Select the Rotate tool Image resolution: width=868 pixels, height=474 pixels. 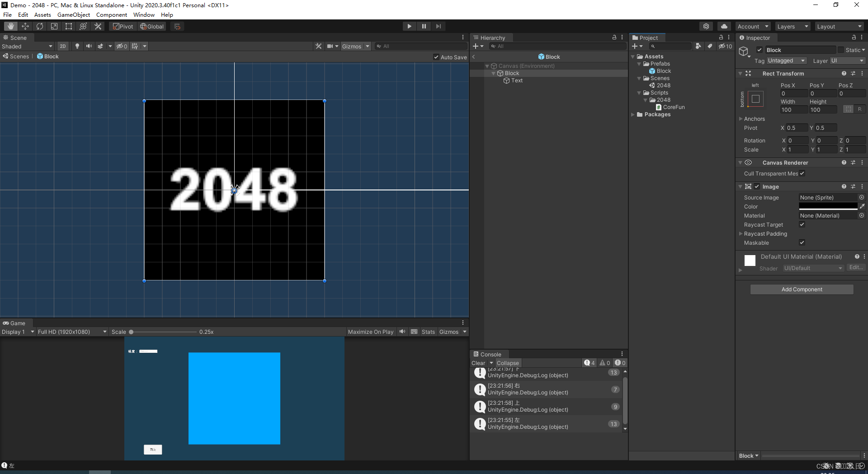pos(40,26)
